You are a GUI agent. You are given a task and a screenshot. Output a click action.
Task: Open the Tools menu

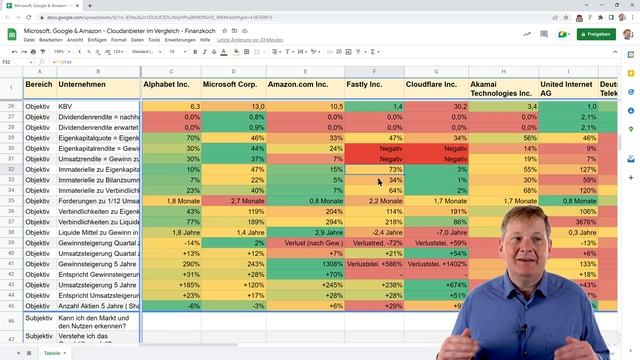[x=154, y=40]
